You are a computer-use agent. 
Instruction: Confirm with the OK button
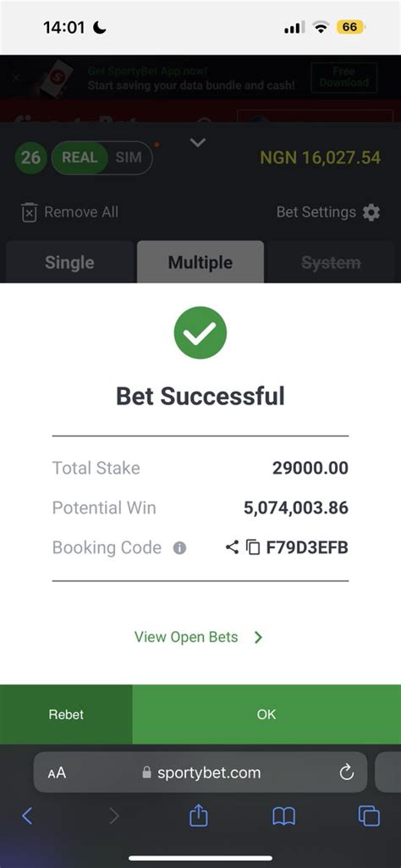(266, 714)
